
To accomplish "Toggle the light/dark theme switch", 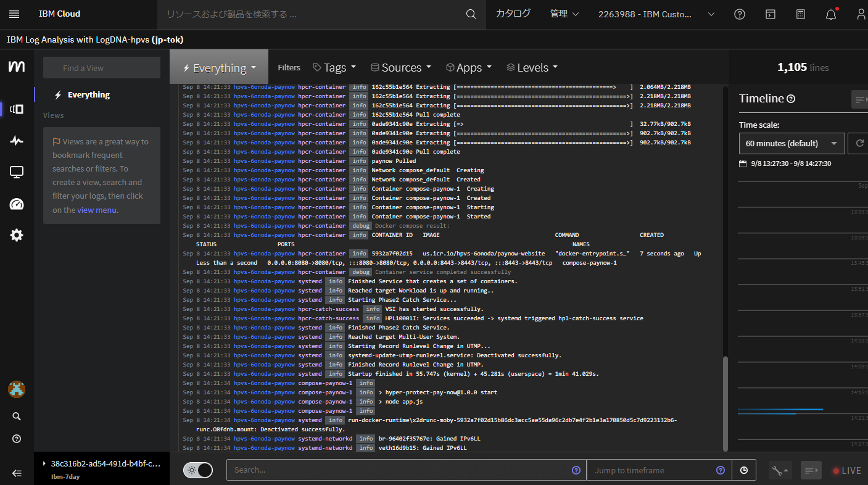I will [197, 470].
